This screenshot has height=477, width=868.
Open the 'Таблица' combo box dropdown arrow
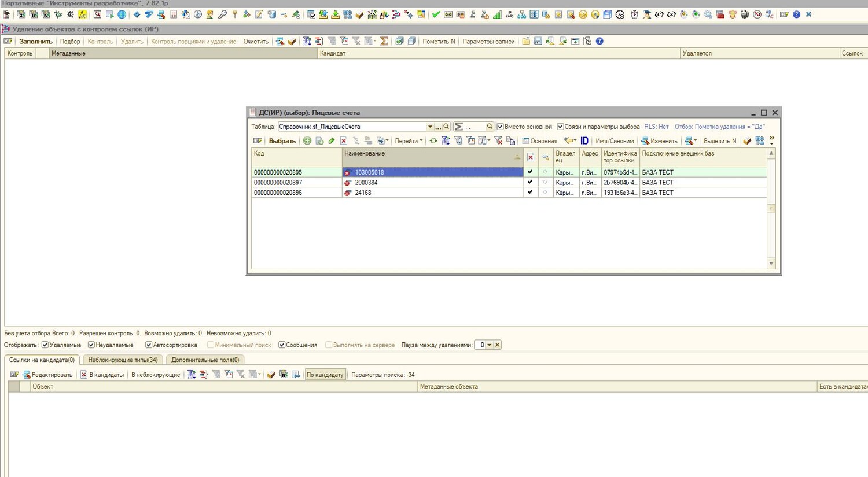430,127
